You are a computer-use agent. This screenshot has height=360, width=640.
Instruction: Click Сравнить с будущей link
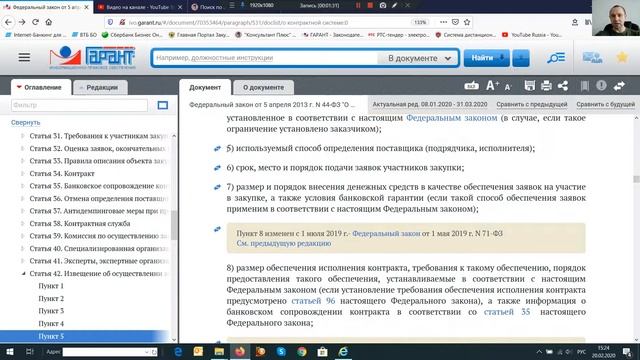pyautogui.click(x=605, y=104)
